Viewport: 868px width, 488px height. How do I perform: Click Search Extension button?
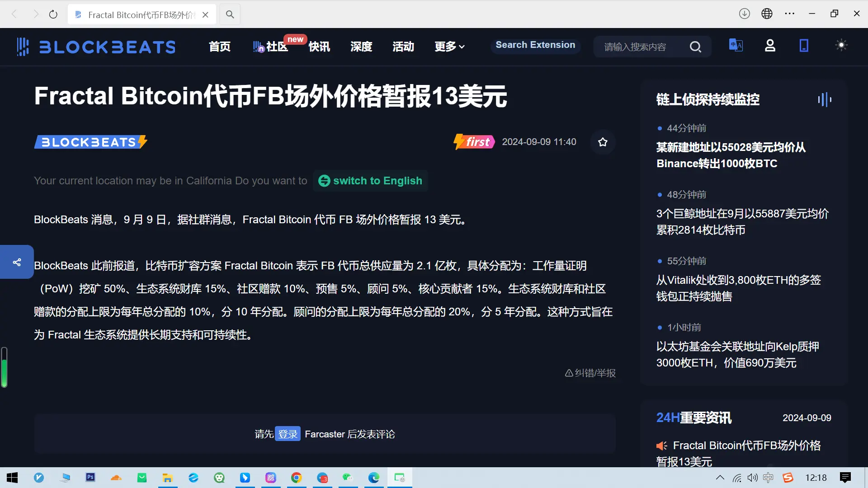(x=535, y=45)
